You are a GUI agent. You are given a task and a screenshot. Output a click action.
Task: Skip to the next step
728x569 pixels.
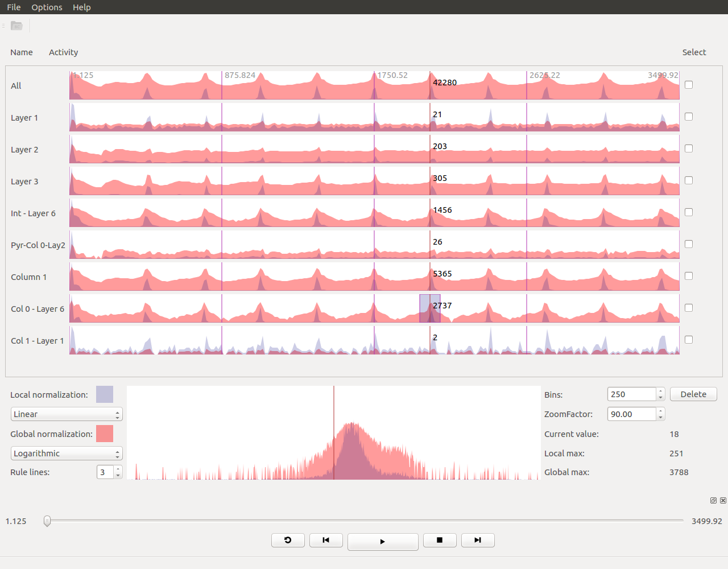(478, 540)
